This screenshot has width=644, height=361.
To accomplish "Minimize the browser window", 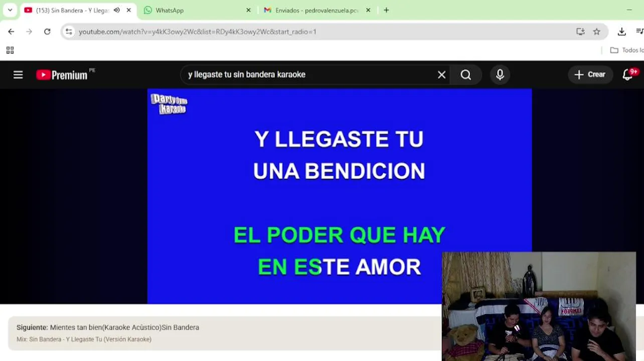I will 629,10.
